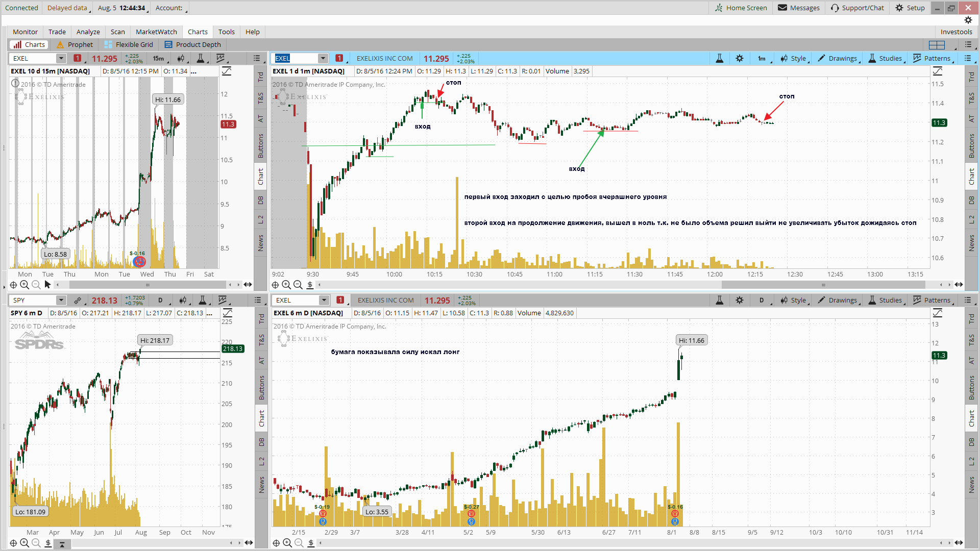Expand the Delayed data dropdown
980x551 pixels.
click(69, 8)
